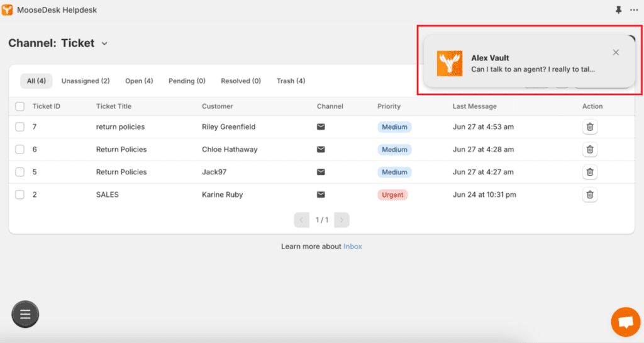
Task: Check the box for ticket 7
Action: click(x=19, y=127)
